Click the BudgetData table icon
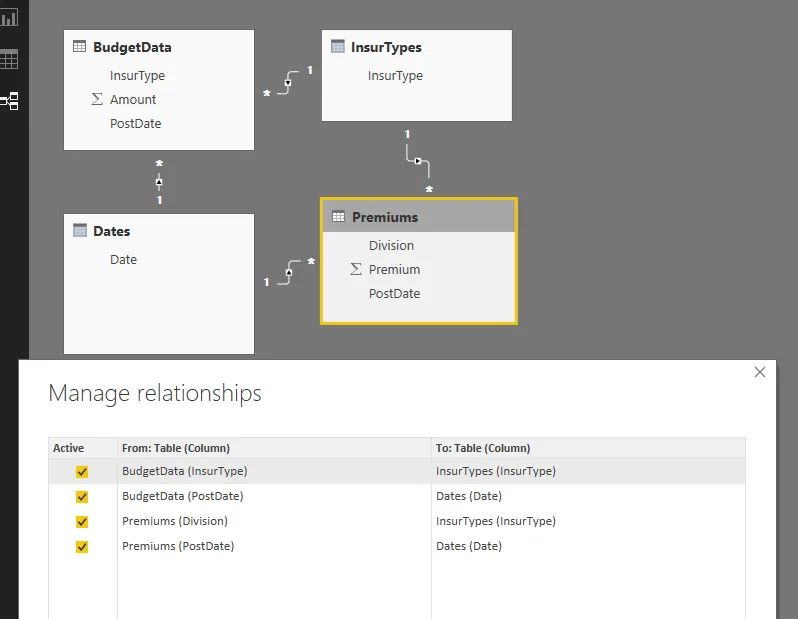Screen dimensions: 798x619 pyautogui.click(x=80, y=47)
